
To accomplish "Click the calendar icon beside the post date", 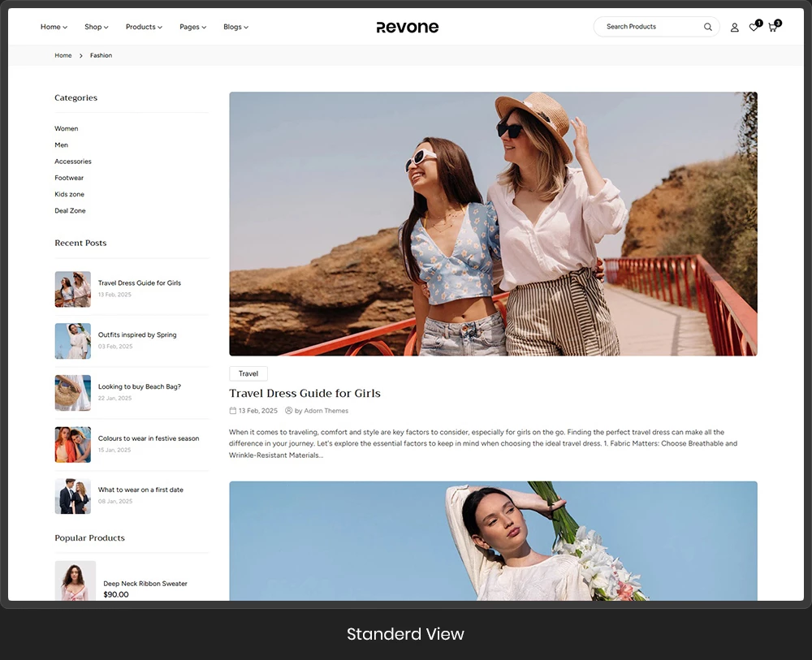I will [232, 411].
